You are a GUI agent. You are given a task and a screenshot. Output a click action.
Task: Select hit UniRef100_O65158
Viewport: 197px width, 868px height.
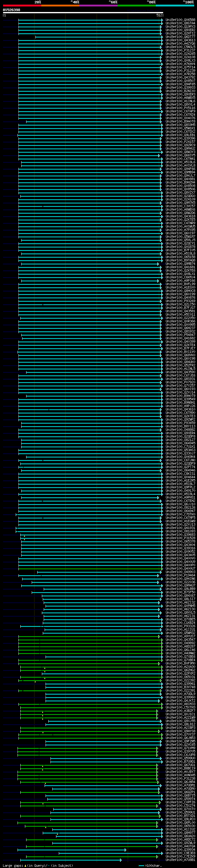point(180,257)
